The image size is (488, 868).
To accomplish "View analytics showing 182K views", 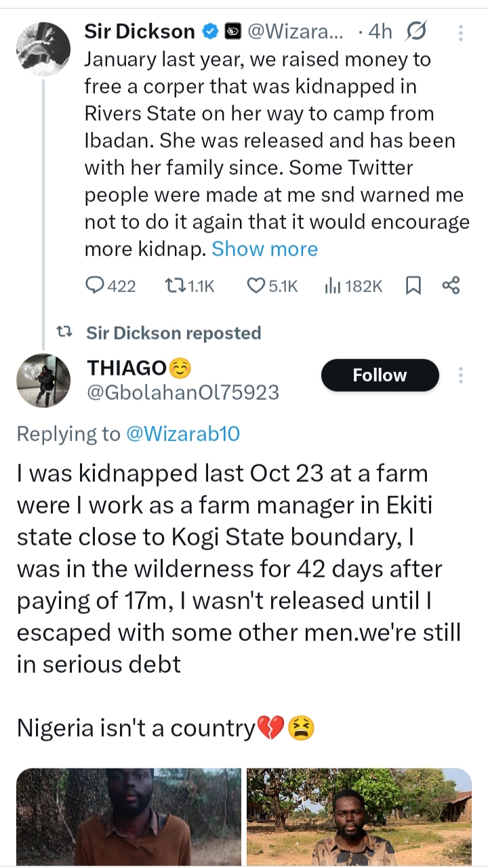I will coord(333,286).
